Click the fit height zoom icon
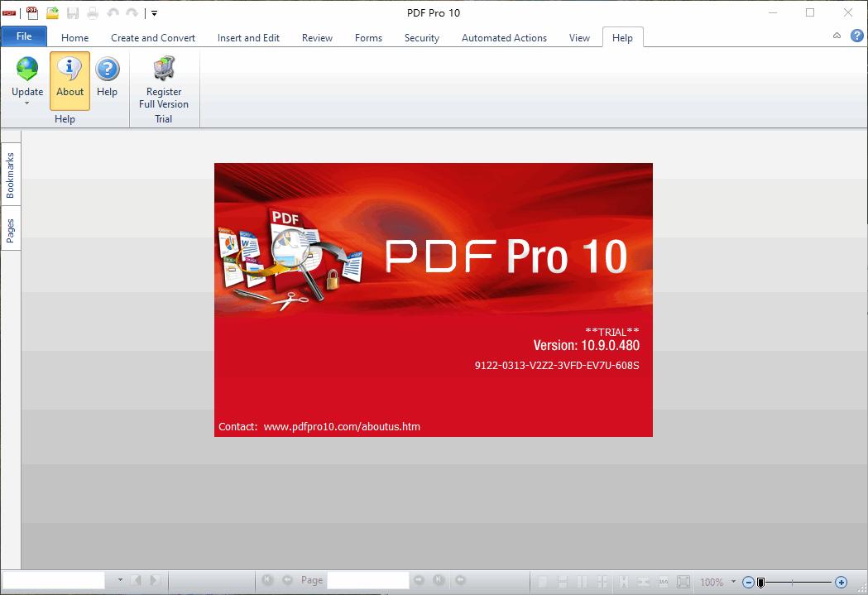Image resolution: width=868 pixels, height=595 pixels. point(624,582)
